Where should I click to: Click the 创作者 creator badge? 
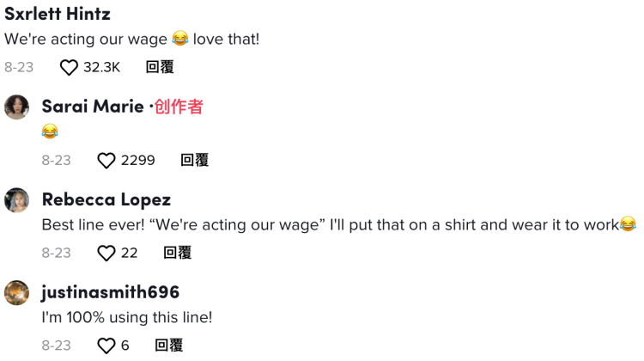coord(179,107)
